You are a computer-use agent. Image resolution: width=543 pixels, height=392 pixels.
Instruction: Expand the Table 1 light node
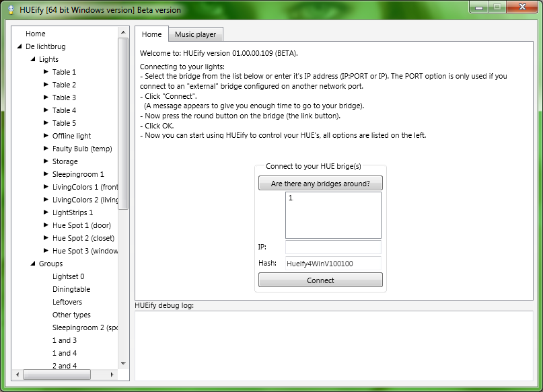pyautogui.click(x=46, y=72)
